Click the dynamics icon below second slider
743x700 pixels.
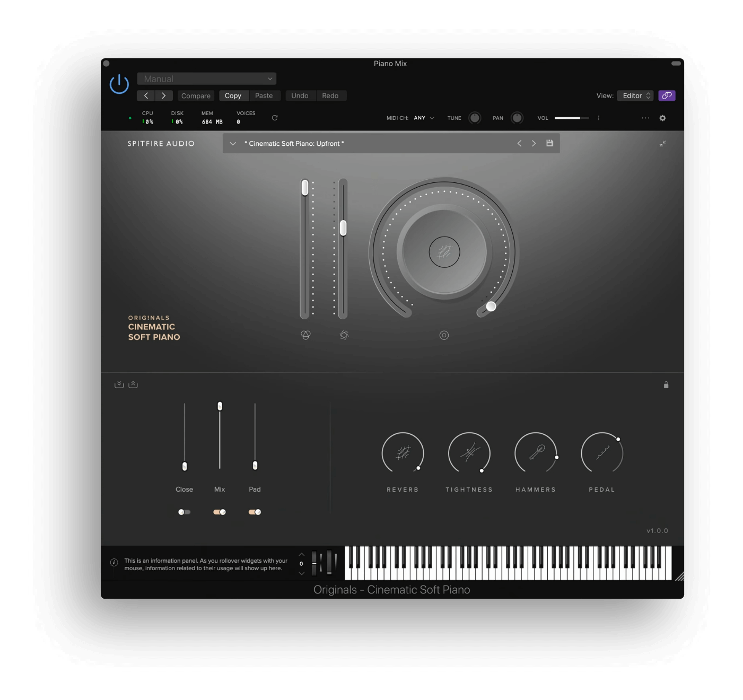pyautogui.click(x=344, y=335)
